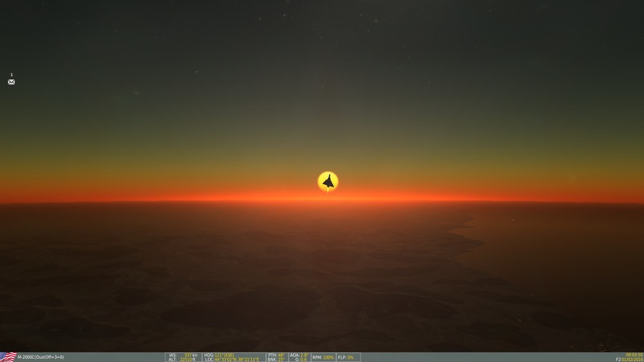Image resolution: width=644 pixels, height=362 pixels.
Task: Click the mission time 09:03:50
Action: (x=634, y=355)
